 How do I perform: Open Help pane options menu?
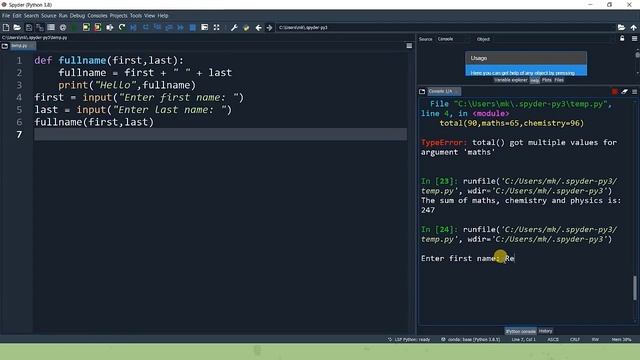pos(634,38)
